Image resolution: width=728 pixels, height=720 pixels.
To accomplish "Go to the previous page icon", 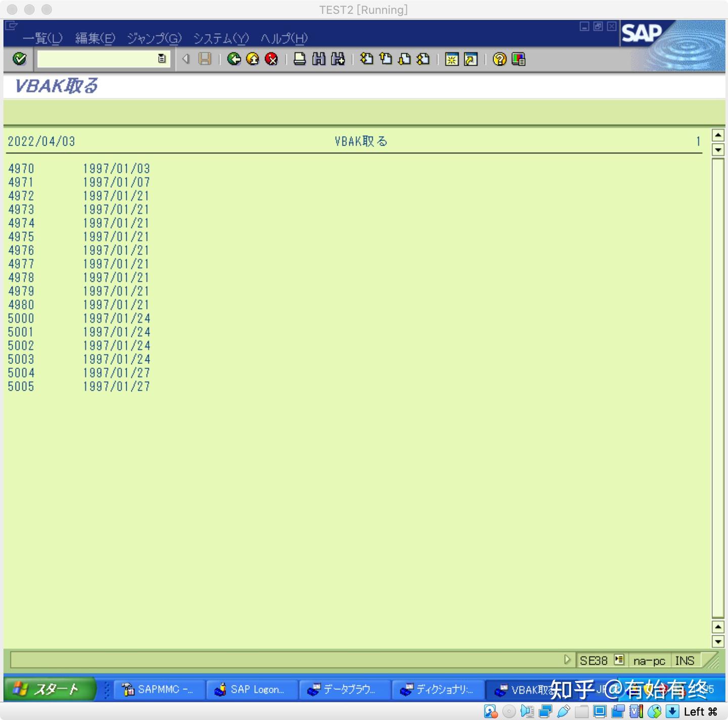I will coord(386,59).
